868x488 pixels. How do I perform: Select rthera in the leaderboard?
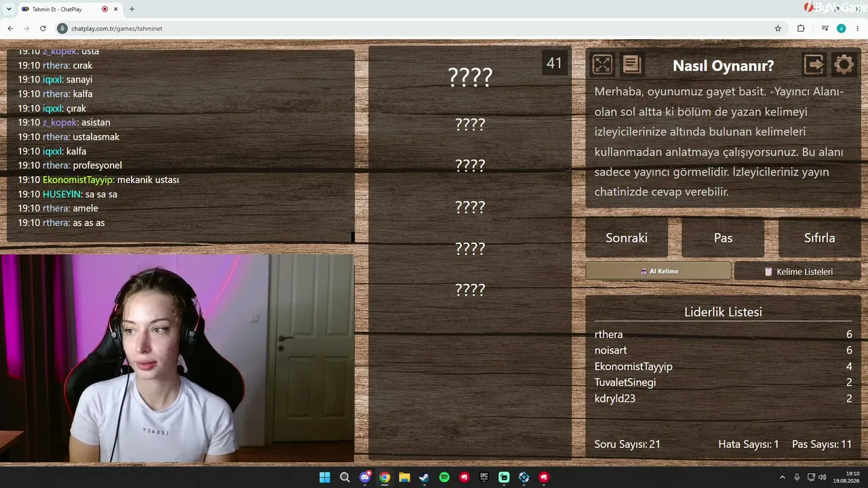click(x=608, y=334)
